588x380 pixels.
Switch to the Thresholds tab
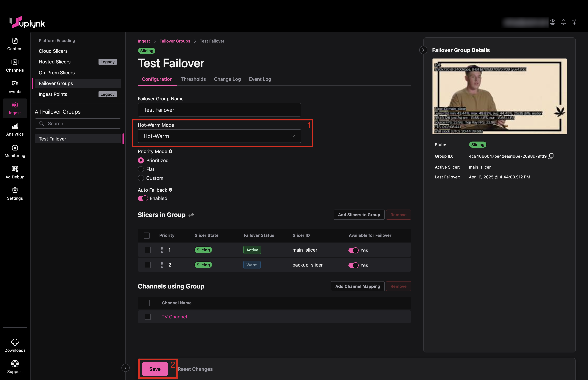pyautogui.click(x=193, y=79)
